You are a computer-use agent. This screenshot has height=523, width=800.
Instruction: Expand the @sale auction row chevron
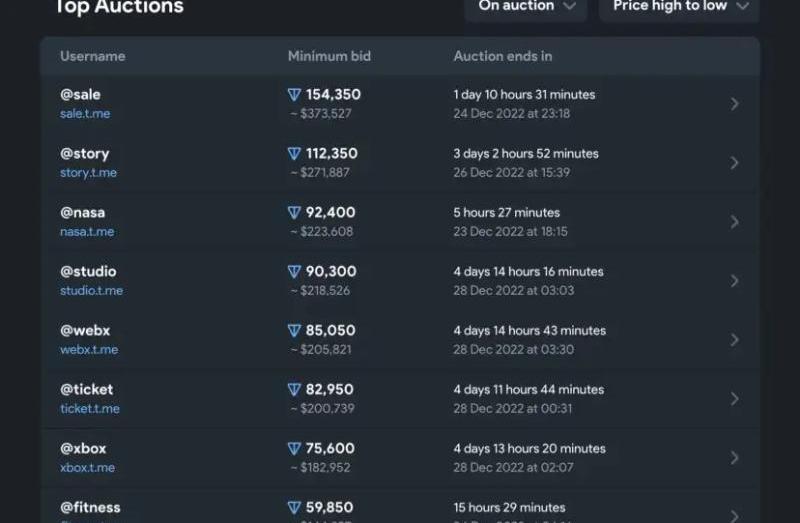click(x=734, y=104)
